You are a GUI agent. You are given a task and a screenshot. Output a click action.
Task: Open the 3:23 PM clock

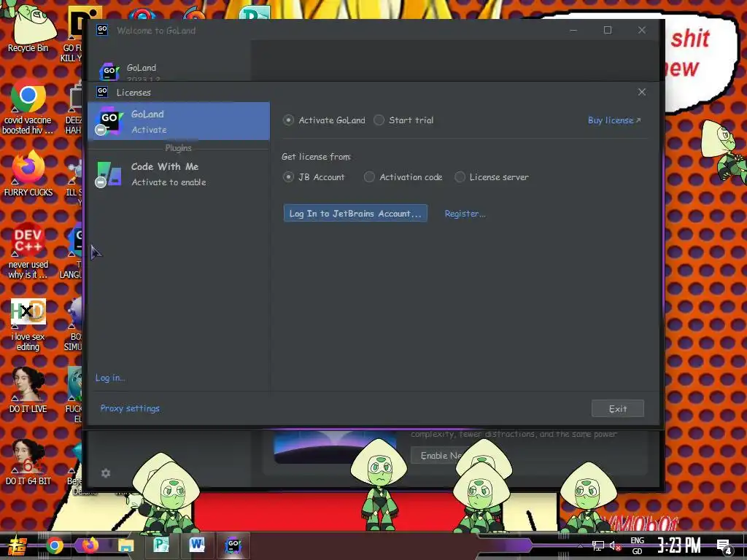tap(679, 545)
